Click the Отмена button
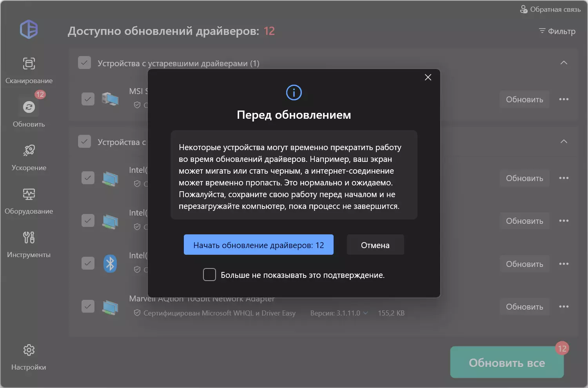Viewport: 588px width, 388px height. (375, 245)
